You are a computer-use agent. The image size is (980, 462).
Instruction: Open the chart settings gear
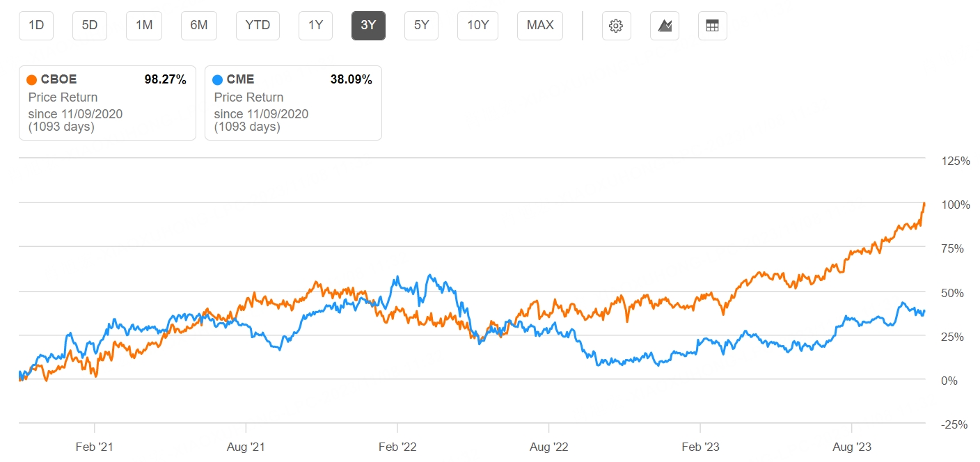coord(616,25)
